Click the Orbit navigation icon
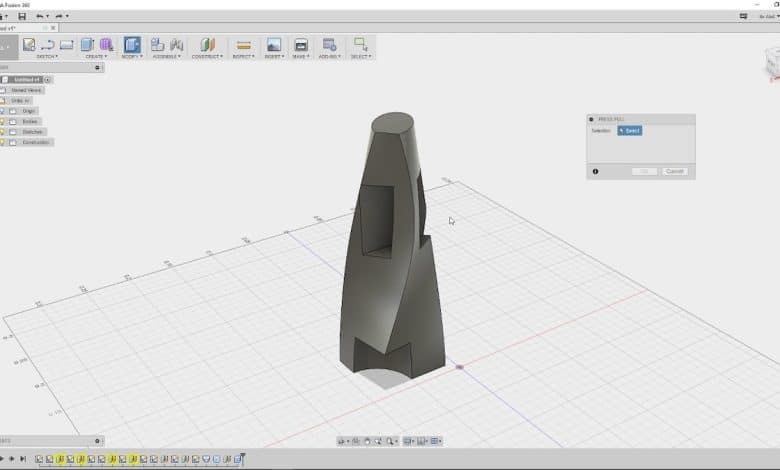Viewport: 780px width, 470px height. click(341, 441)
